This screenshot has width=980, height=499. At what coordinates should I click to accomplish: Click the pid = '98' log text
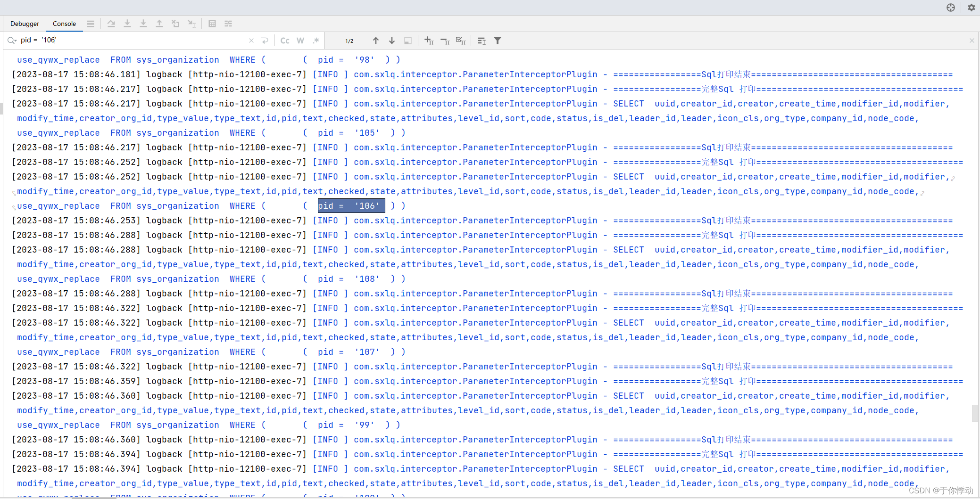(346, 60)
